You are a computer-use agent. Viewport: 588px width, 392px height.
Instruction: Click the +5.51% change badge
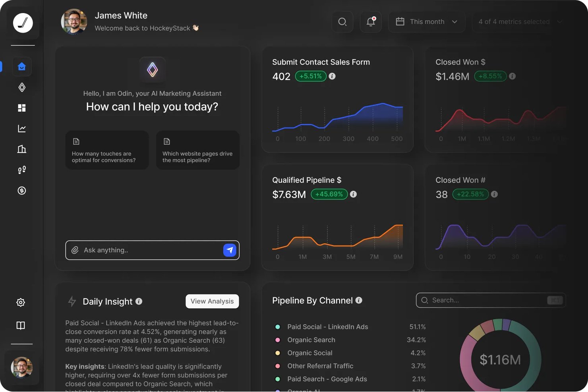click(311, 76)
